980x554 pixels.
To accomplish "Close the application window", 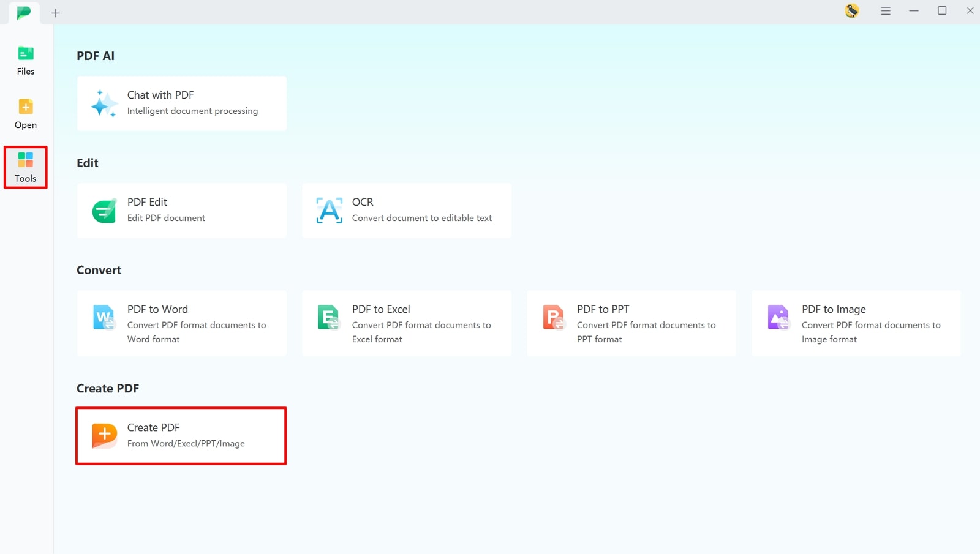I will [x=970, y=10].
